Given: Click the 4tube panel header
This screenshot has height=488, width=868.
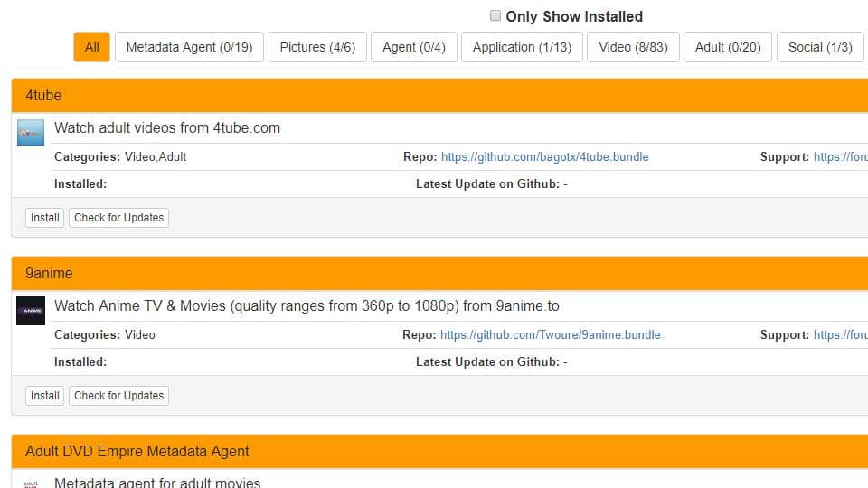Looking at the screenshot, I should [x=439, y=95].
